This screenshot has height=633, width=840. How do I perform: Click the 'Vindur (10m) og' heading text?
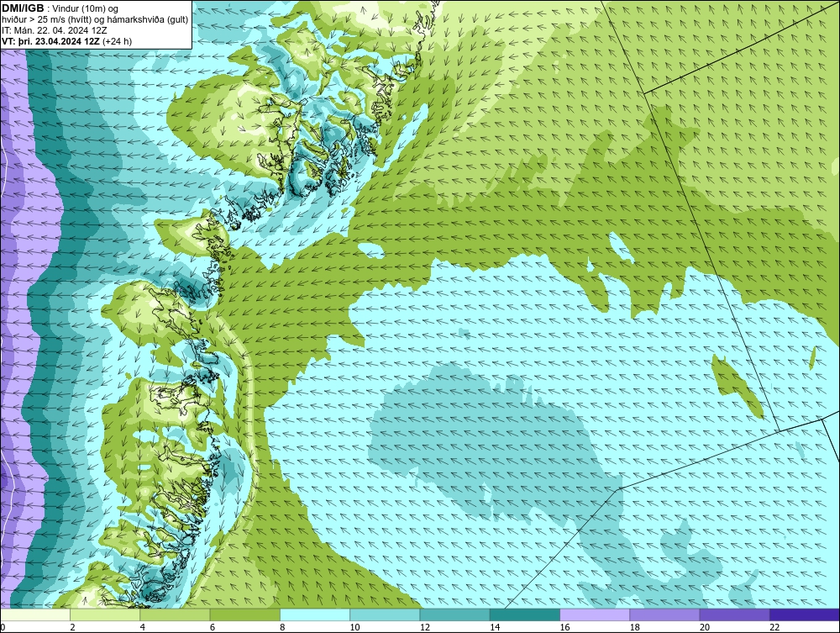click(87, 9)
